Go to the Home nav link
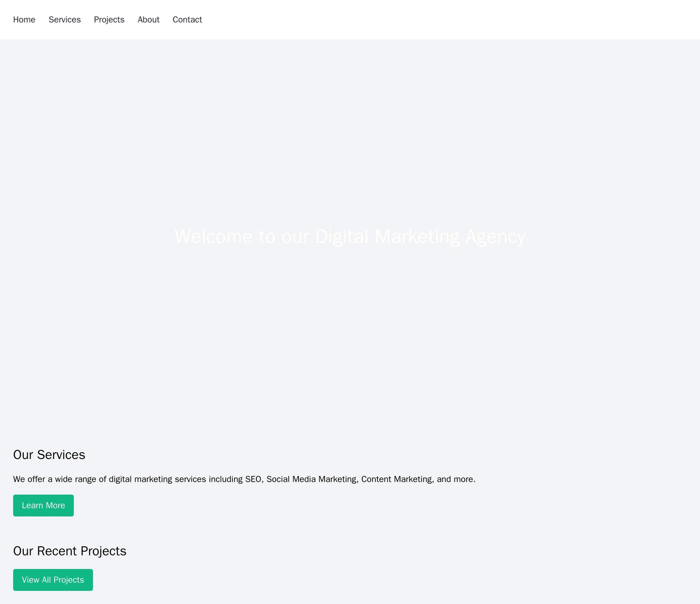The width and height of the screenshot is (700, 604). tap(24, 19)
